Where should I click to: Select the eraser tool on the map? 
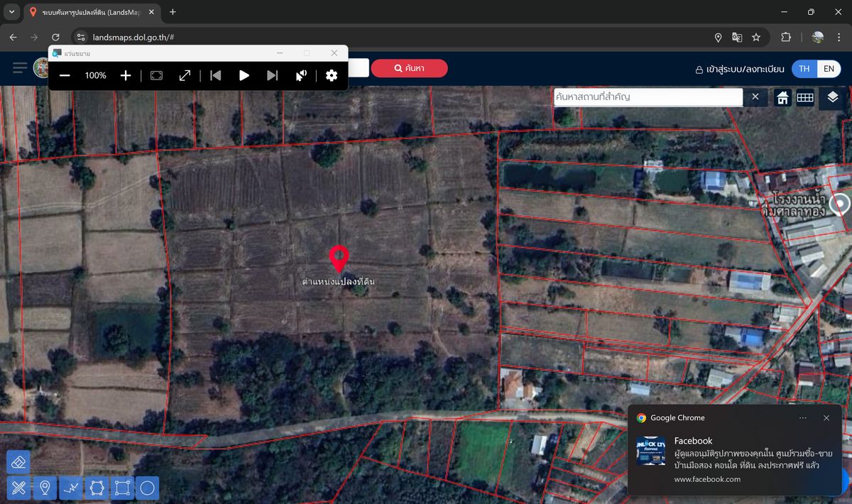(x=18, y=461)
